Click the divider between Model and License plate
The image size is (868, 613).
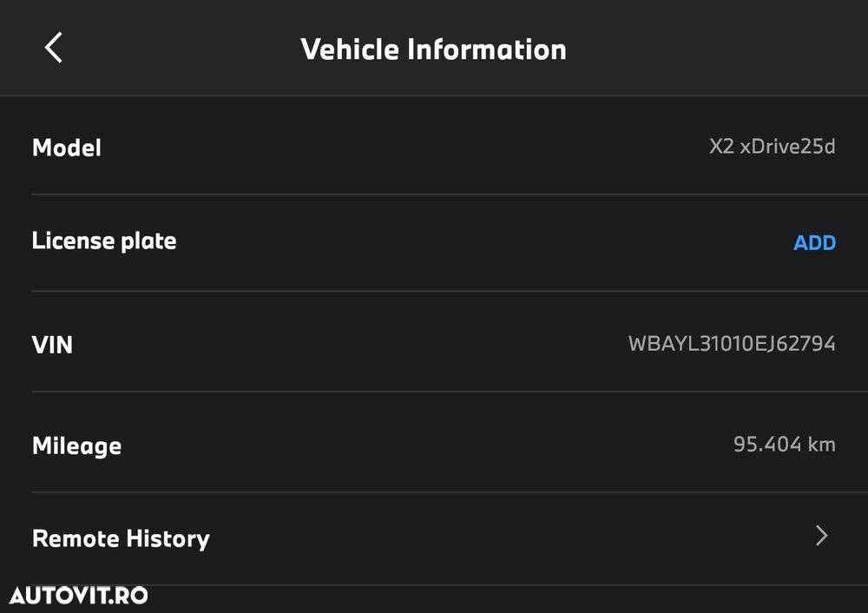coord(434,194)
